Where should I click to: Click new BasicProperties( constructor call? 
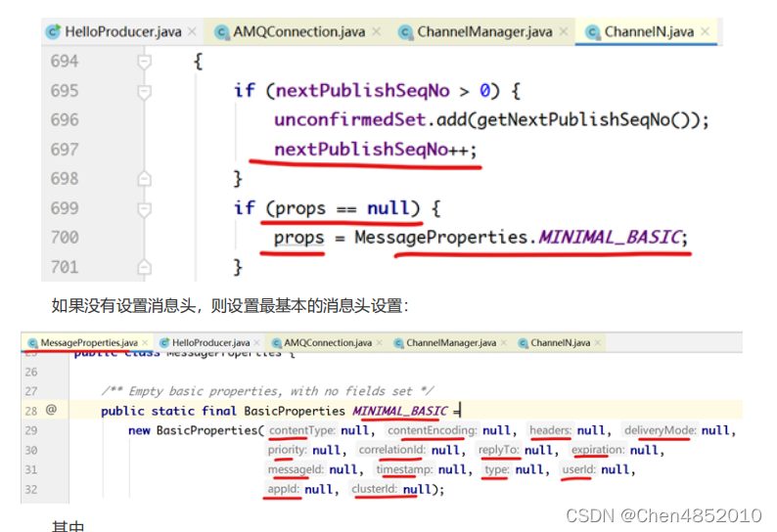pyautogui.click(x=196, y=430)
